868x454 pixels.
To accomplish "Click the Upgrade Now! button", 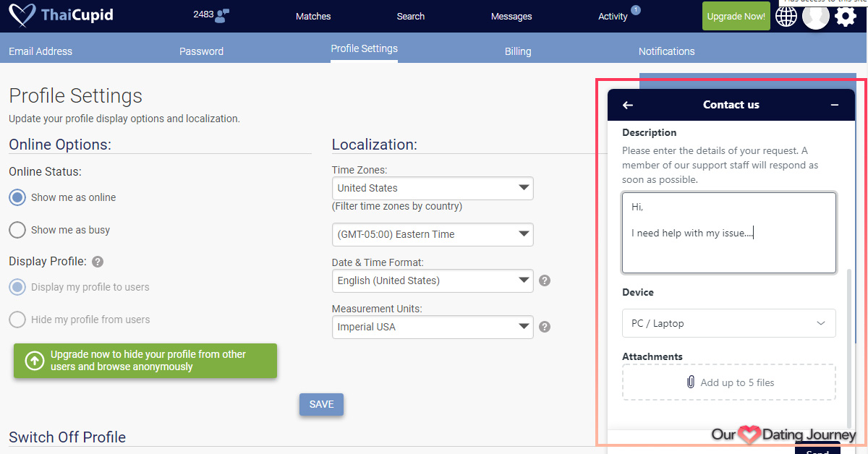I will [736, 16].
